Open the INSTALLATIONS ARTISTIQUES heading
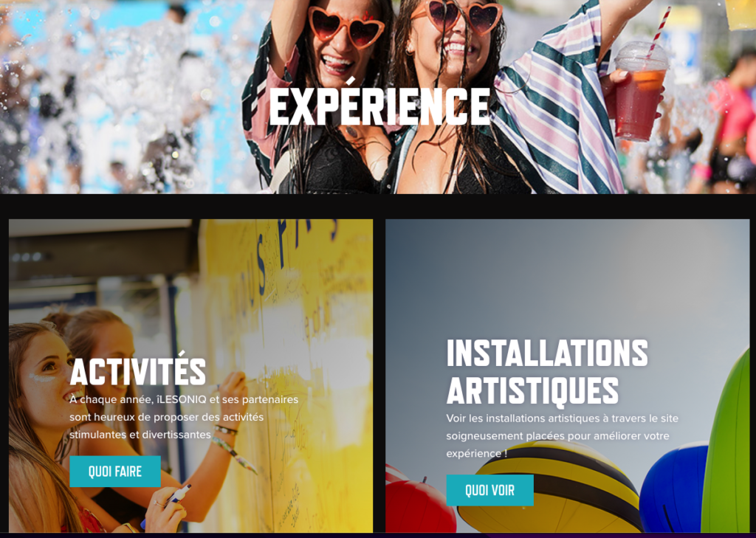 coord(547,371)
